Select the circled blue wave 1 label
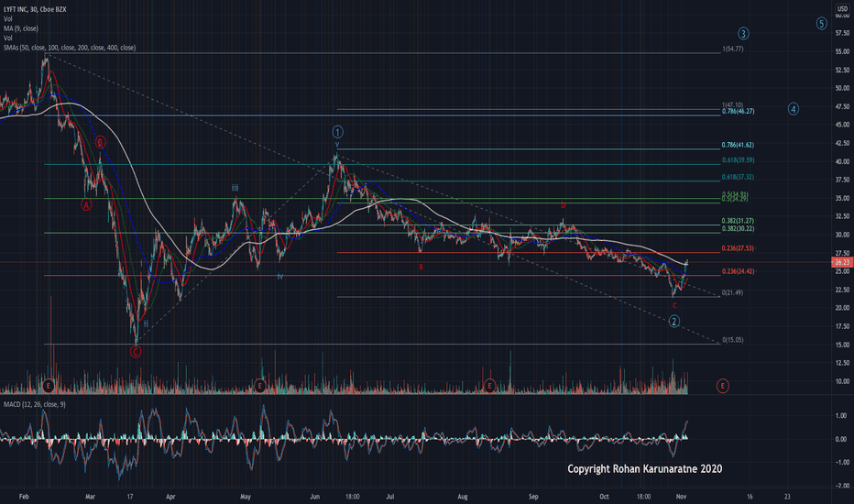The height and width of the screenshot is (504, 854). point(338,132)
